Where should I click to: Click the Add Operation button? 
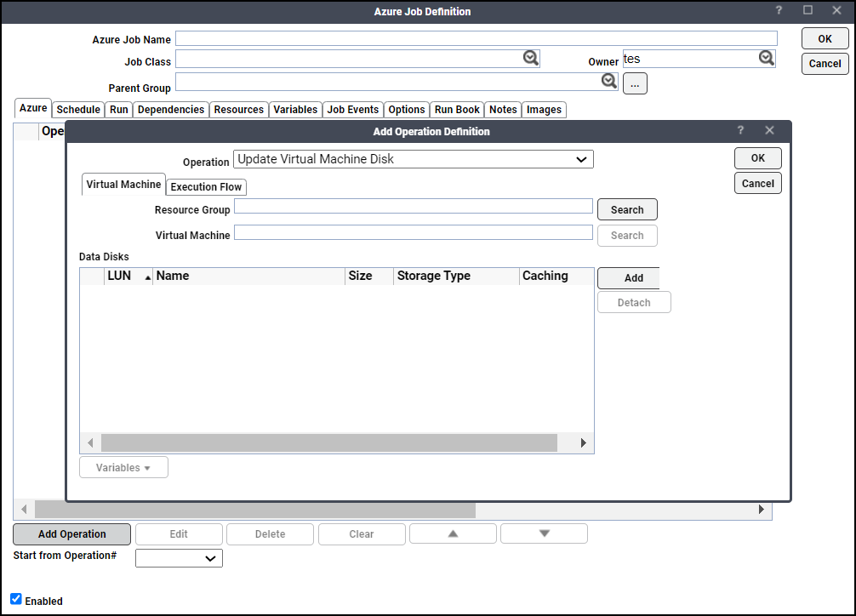pos(72,534)
